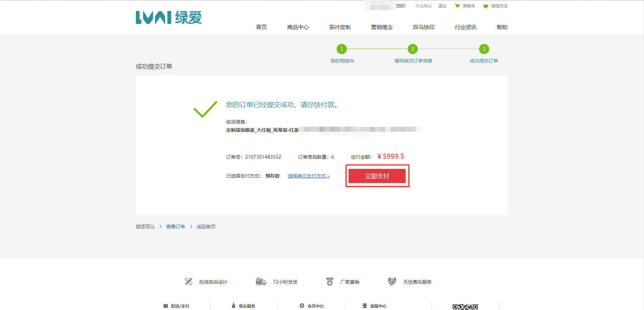The height and width of the screenshot is (310, 644).
Task: Click the green heart WeChat follow icon
Action: point(485,6)
